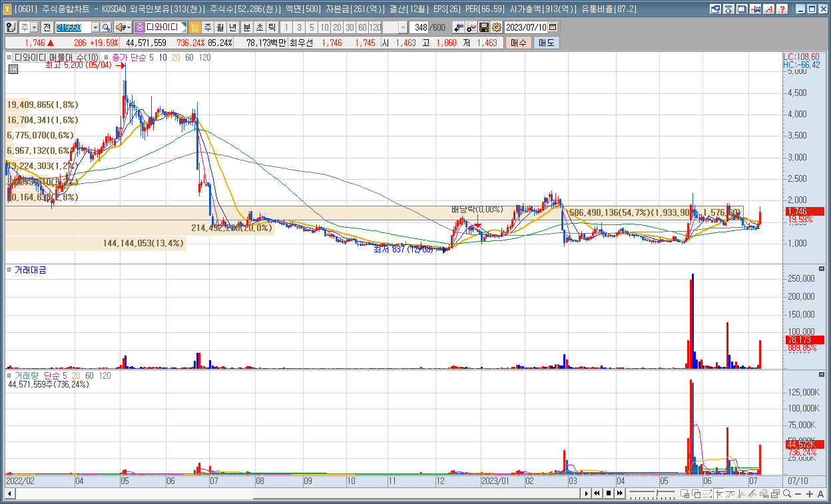Screen dimensions: 831x504
Task: Click the red question mark help icon
Action: 782,9
